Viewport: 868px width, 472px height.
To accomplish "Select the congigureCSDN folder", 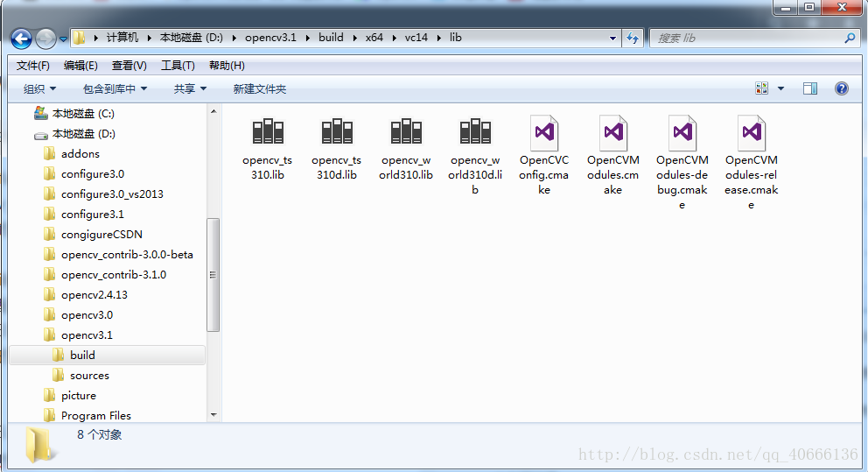I will [x=101, y=235].
